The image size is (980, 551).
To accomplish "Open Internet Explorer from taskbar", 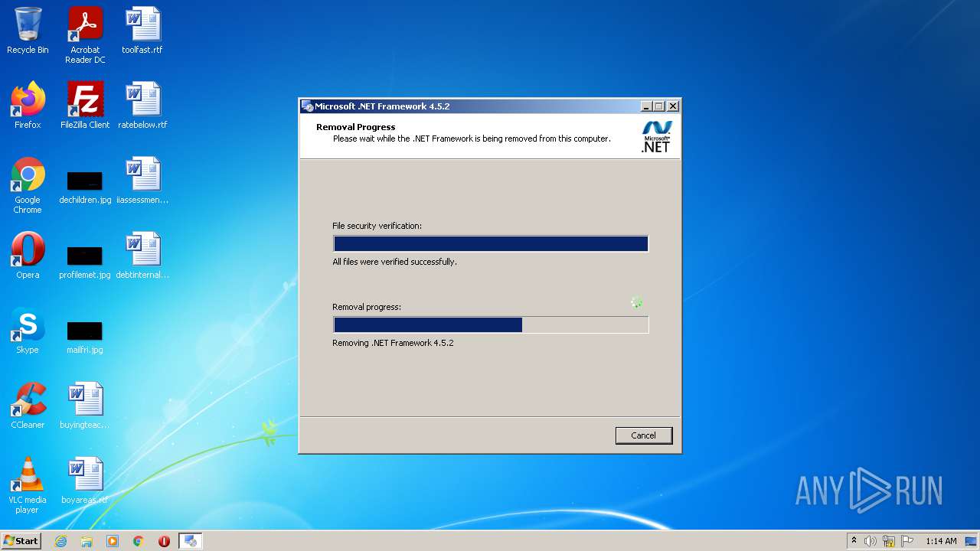I will (x=60, y=541).
